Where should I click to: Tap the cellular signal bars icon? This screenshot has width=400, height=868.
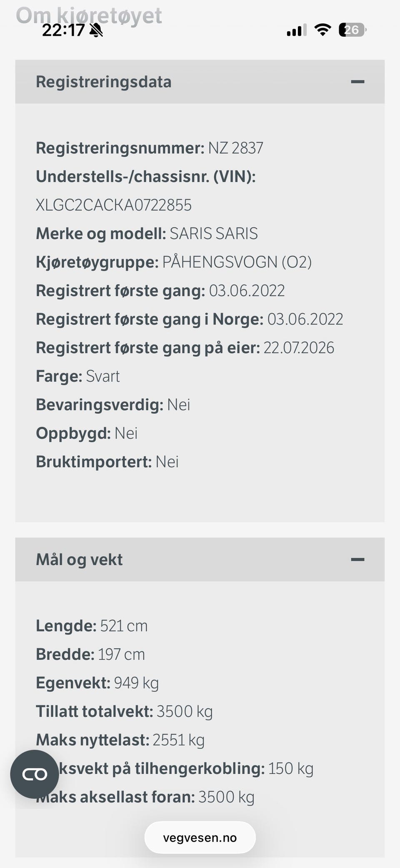(x=296, y=30)
